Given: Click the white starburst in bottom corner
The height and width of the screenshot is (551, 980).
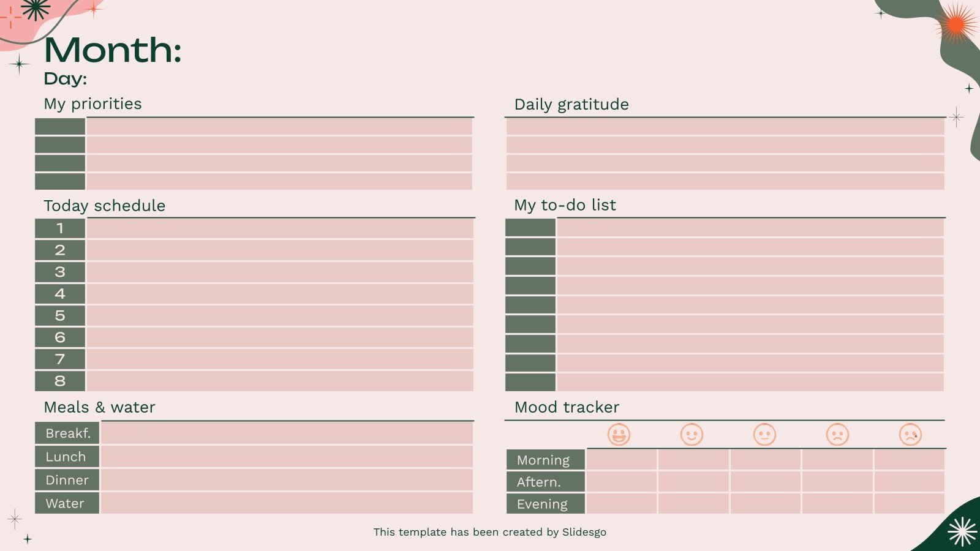Looking at the screenshot, I should (962, 531).
